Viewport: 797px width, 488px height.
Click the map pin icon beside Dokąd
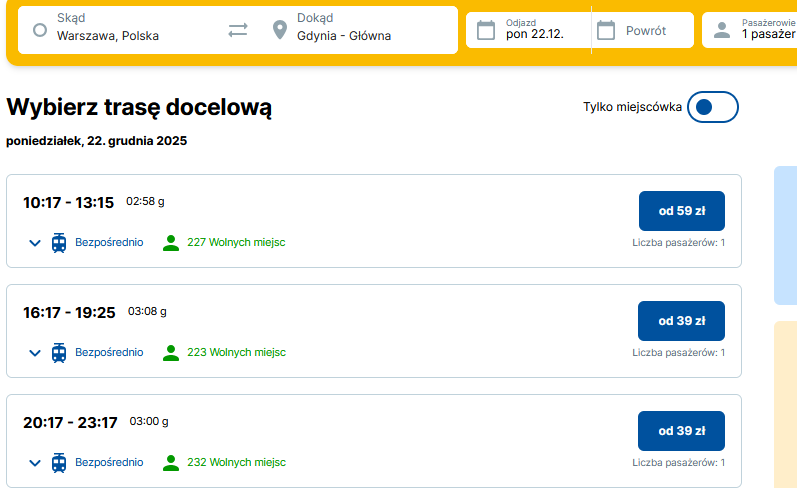(x=280, y=30)
